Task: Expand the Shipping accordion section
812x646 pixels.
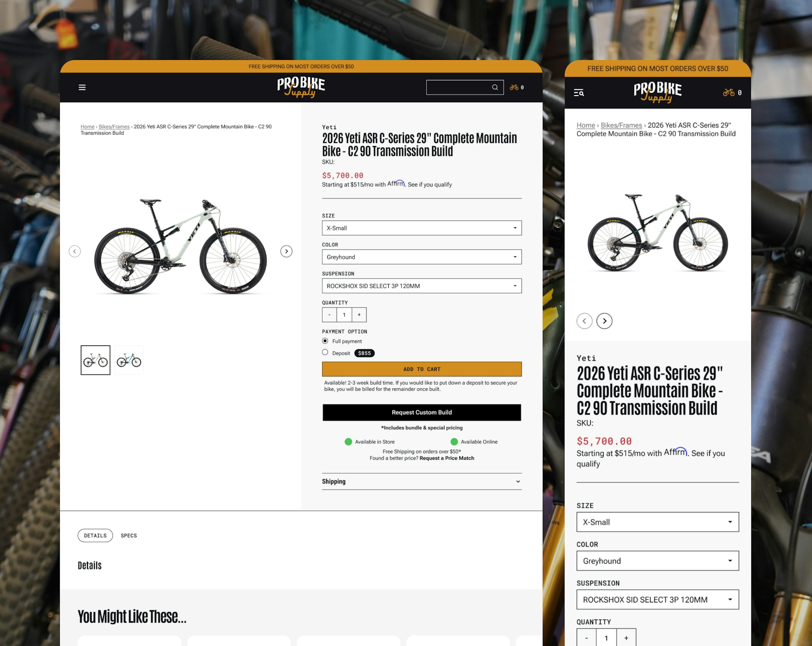Action: [421, 481]
